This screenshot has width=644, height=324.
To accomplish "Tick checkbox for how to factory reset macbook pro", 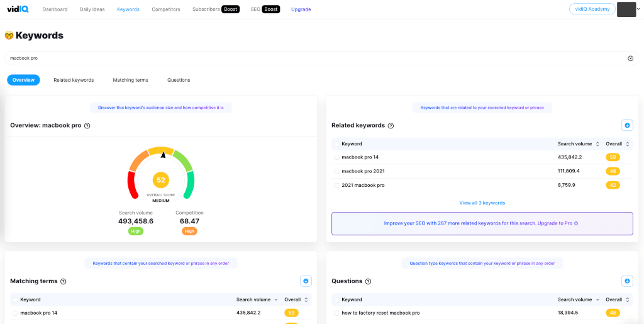I will [x=336, y=313].
